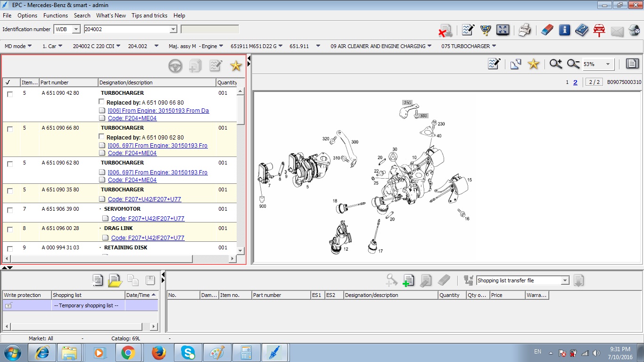Expand the Shopping list transfer file dropdown

click(565, 281)
